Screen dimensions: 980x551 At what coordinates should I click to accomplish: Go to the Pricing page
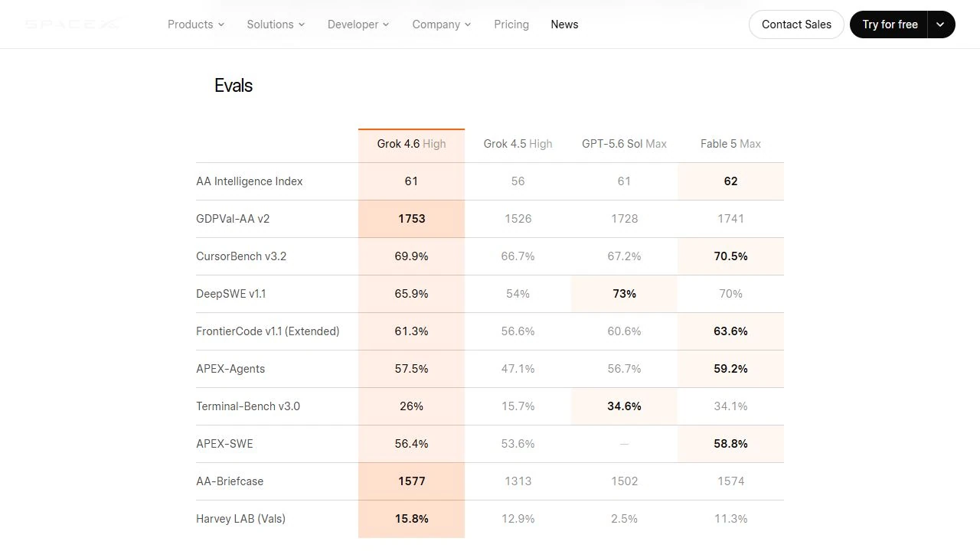click(x=511, y=24)
